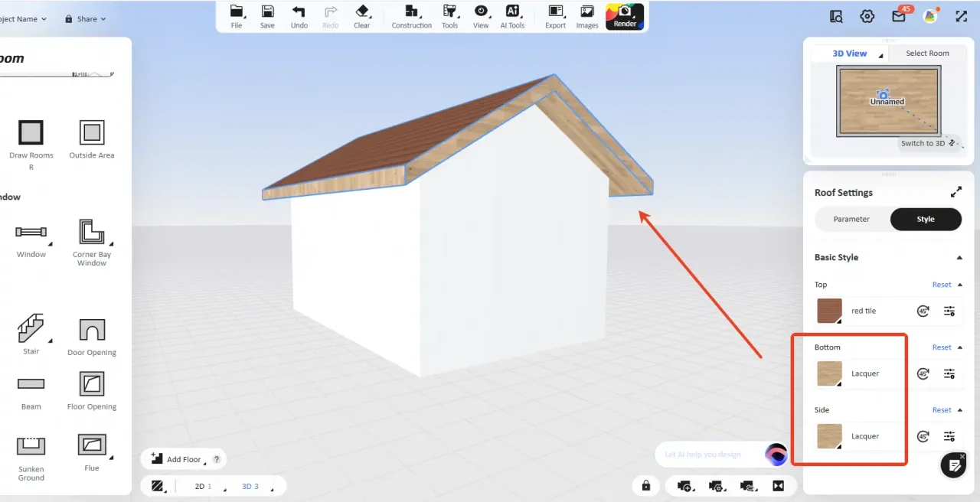Toggle the lock icon in bottom bar
The image size is (980, 502).
[646, 486]
